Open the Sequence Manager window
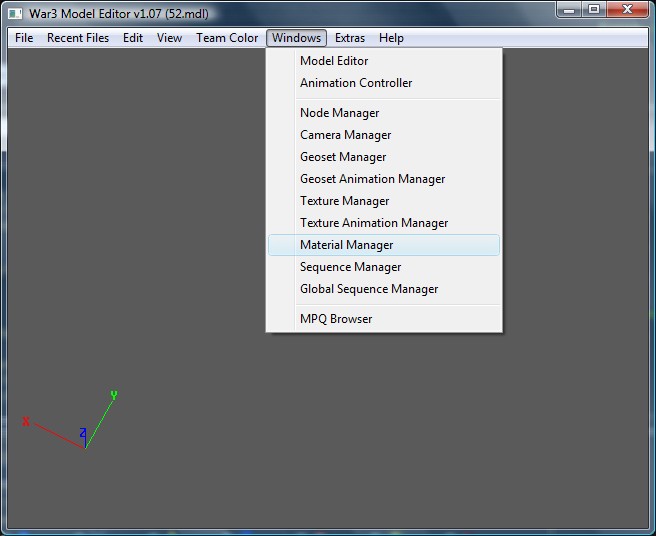This screenshot has height=536, width=656. [384, 267]
